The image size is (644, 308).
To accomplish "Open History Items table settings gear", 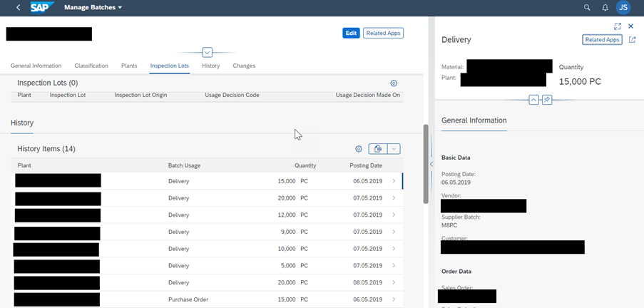I will 359,149.
